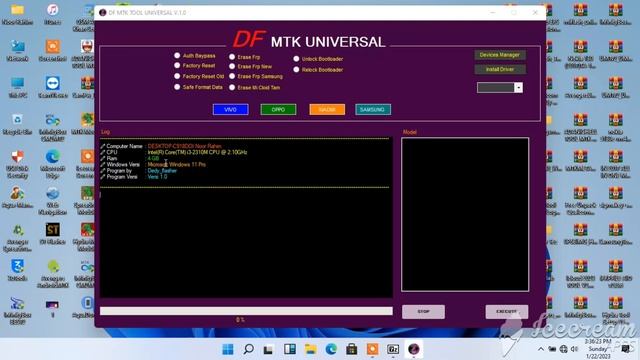Click the volume speaker tray icon
Image resolution: width=640 pixels, height=360 pixels.
[x=575, y=349]
